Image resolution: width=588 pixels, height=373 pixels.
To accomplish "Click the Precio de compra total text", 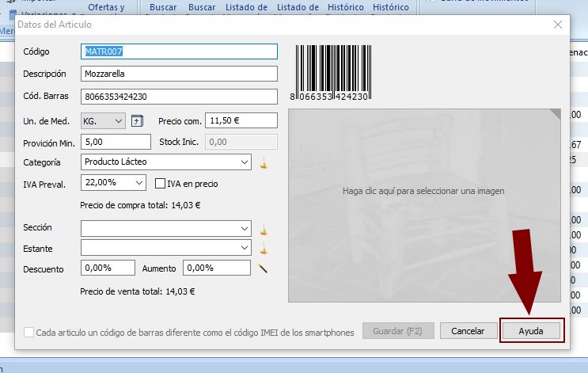I will tap(140, 205).
